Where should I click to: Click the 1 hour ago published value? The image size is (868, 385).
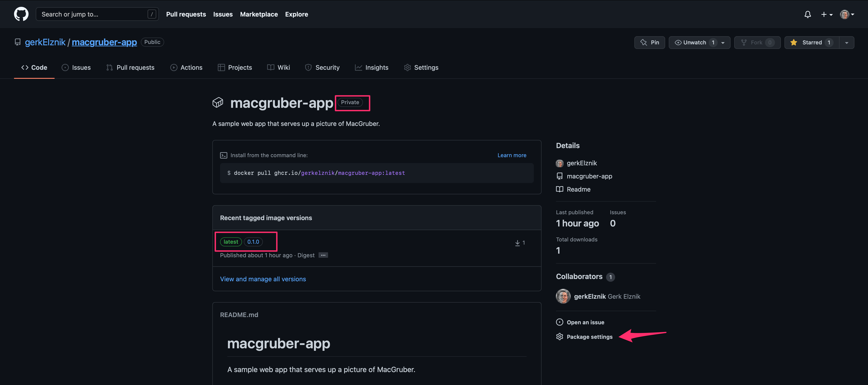click(x=577, y=223)
